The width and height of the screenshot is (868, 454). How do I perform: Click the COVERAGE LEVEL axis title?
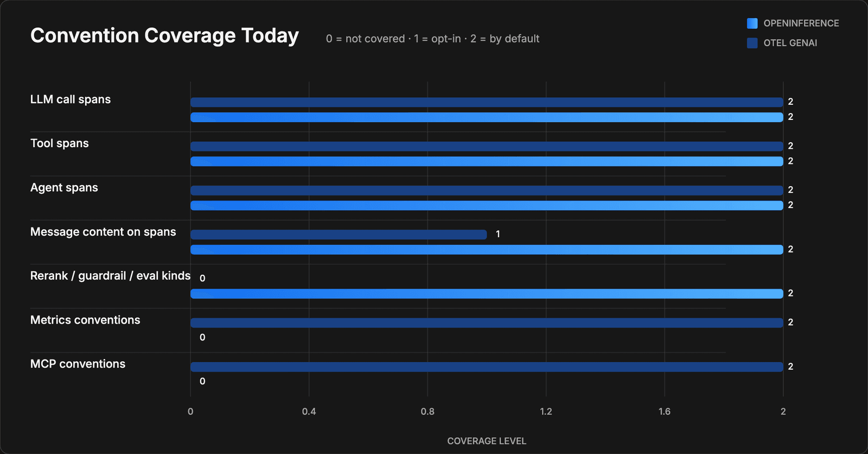point(487,441)
